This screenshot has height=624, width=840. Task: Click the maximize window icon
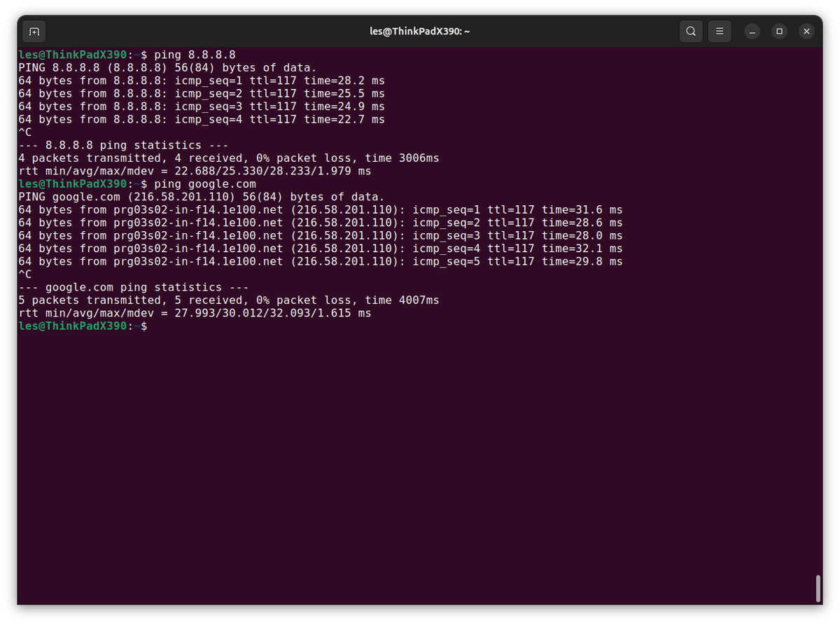779,31
